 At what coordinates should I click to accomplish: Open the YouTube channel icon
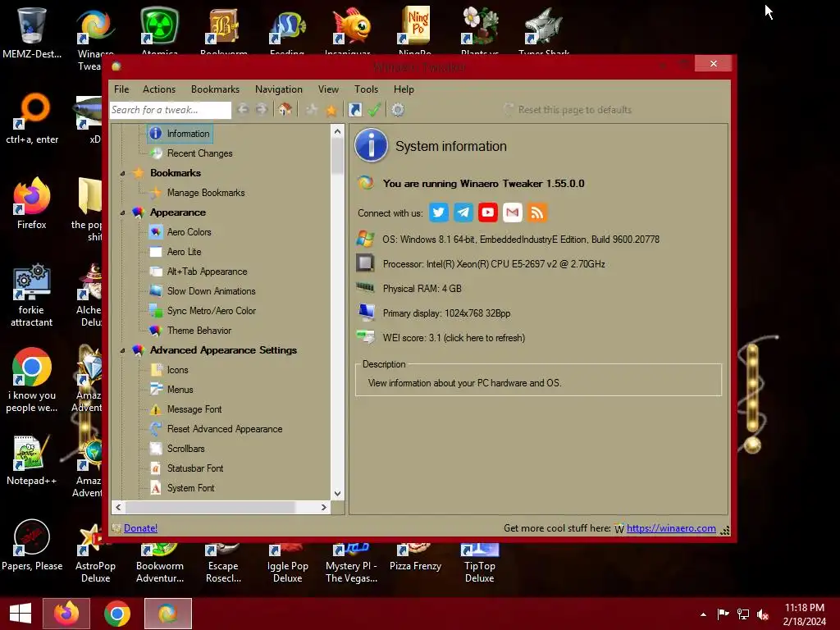point(487,212)
